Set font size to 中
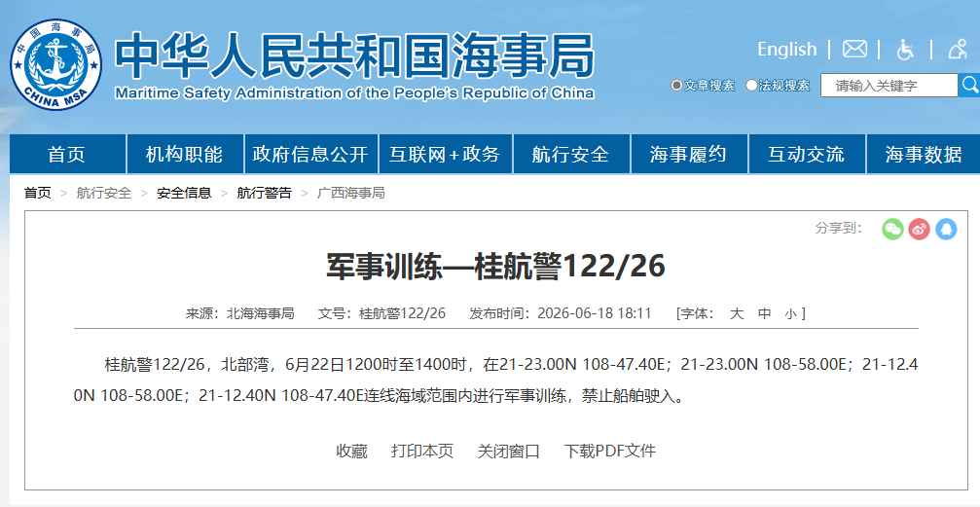 pos(764,313)
